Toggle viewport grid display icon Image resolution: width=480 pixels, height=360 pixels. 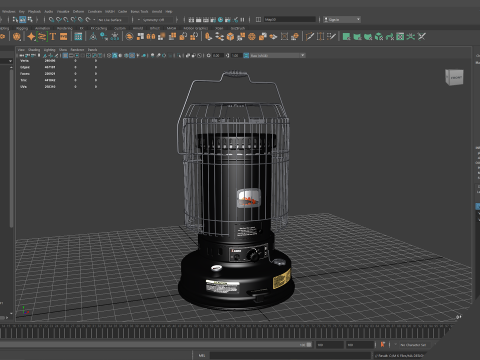tap(65, 55)
